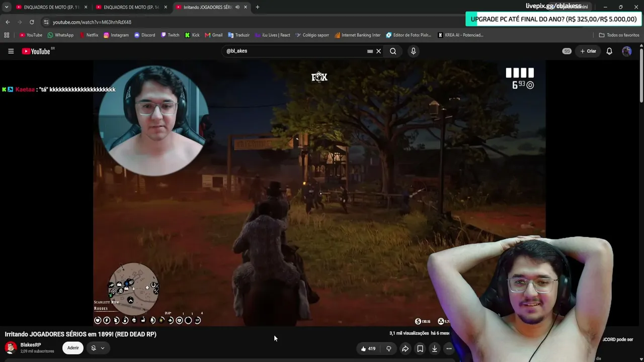View site information icon in address bar
Image resolution: width=644 pixels, height=362 pixels.
click(x=46, y=22)
